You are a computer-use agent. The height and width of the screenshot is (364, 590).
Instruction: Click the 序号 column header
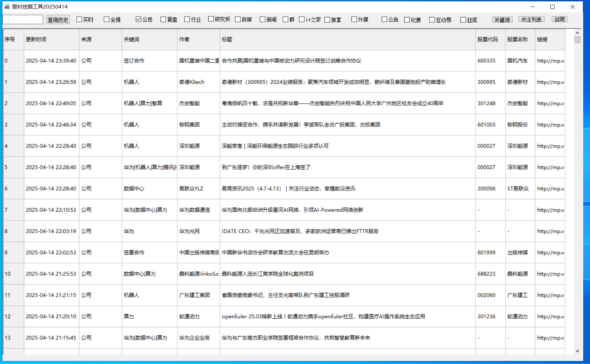(x=13, y=40)
